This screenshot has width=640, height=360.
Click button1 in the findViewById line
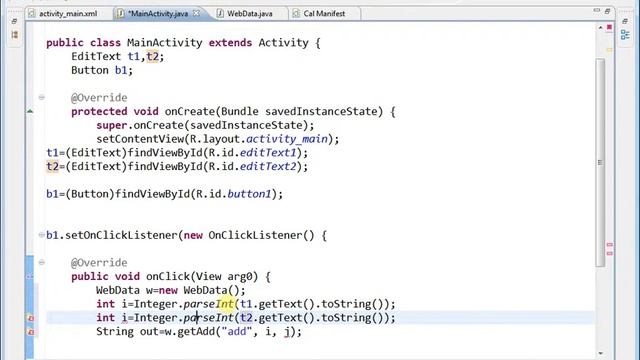249,194
